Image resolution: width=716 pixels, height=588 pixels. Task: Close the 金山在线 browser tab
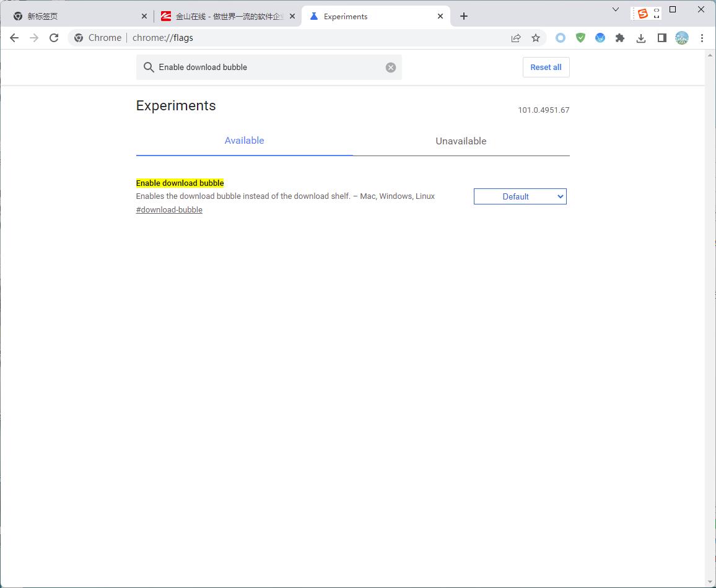(292, 17)
